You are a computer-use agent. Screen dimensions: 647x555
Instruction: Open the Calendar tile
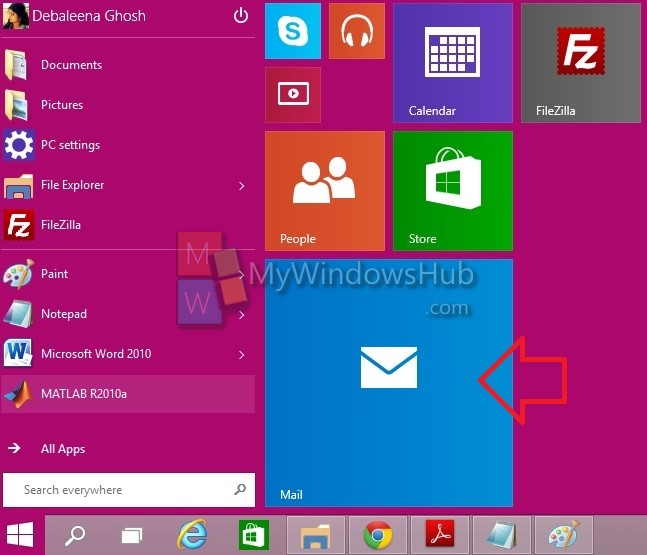point(453,63)
